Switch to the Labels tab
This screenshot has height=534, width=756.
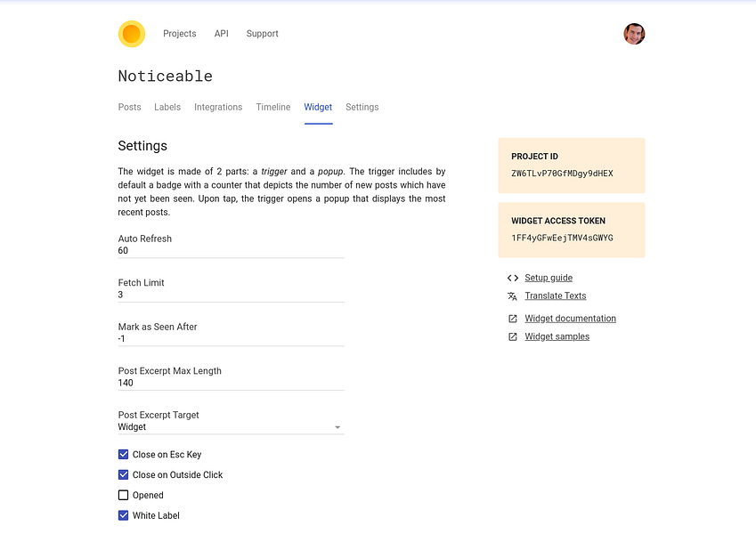point(167,107)
